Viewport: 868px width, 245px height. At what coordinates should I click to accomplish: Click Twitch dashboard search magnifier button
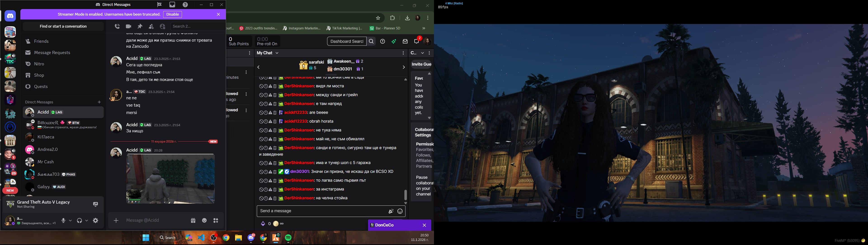371,41
